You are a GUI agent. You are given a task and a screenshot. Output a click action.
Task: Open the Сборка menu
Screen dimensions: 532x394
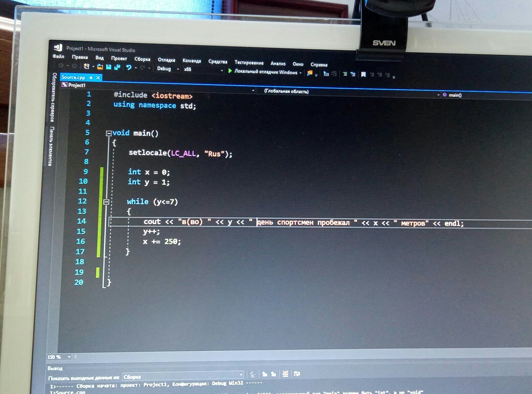click(x=142, y=59)
